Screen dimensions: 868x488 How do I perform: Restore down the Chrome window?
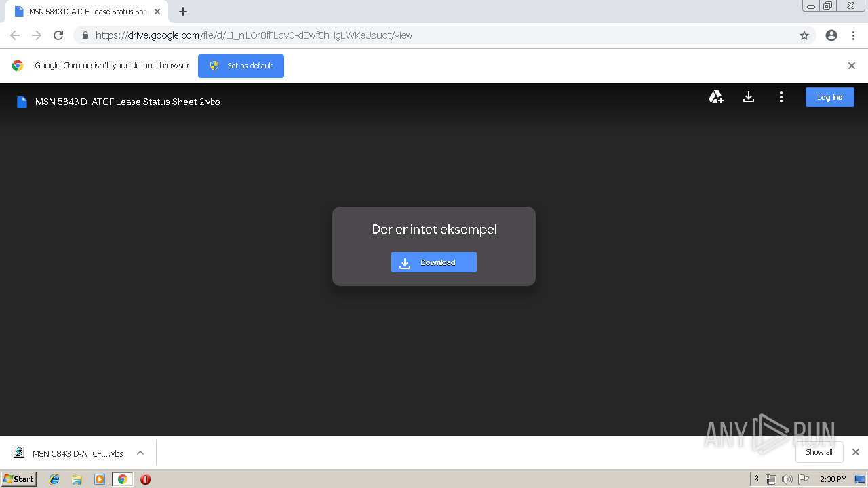click(x=828, y=6)
